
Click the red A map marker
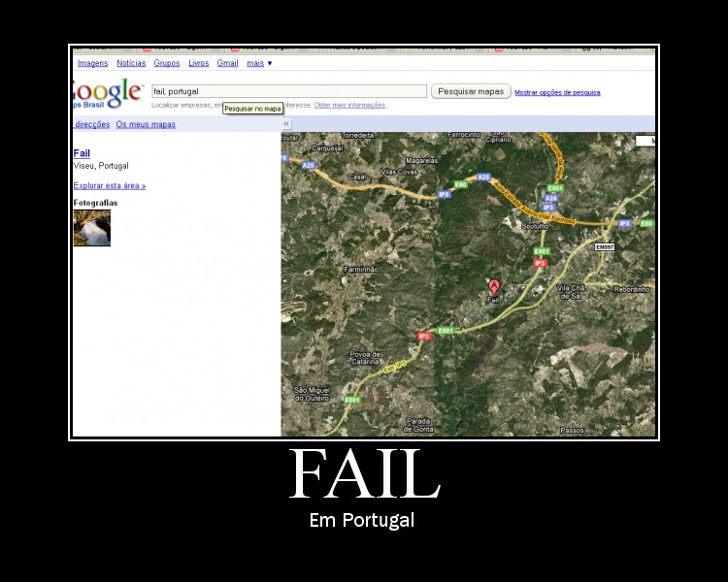click(x=494, y=286)
